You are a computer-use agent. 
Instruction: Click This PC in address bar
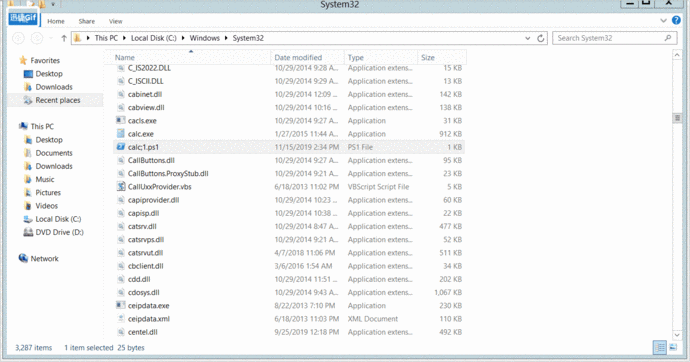[x=106, y=38]
